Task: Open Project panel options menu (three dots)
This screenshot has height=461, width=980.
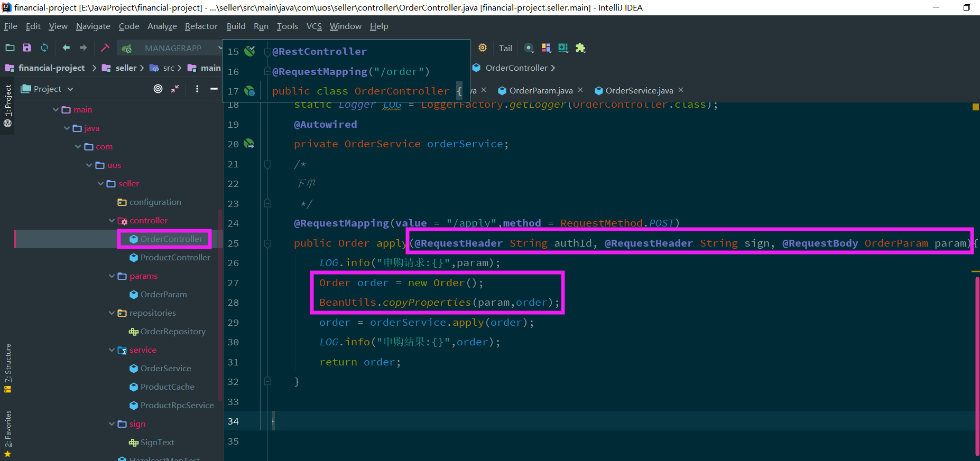Action: pos(197,89)
